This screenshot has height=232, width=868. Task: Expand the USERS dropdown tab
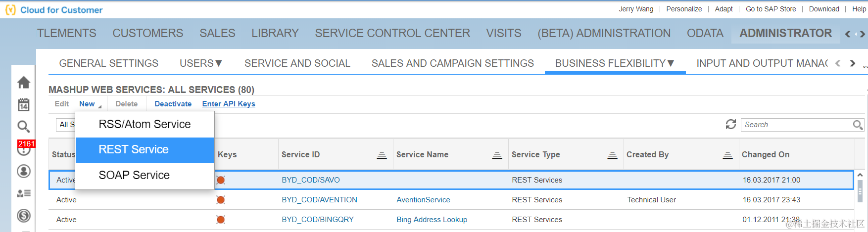tap(201, 63)
